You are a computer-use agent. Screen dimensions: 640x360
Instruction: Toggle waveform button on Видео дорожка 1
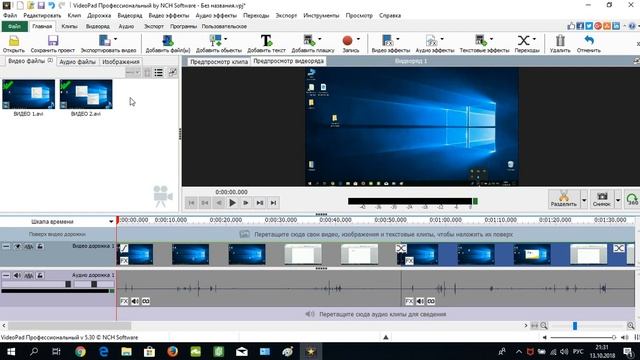pos(29,247)
